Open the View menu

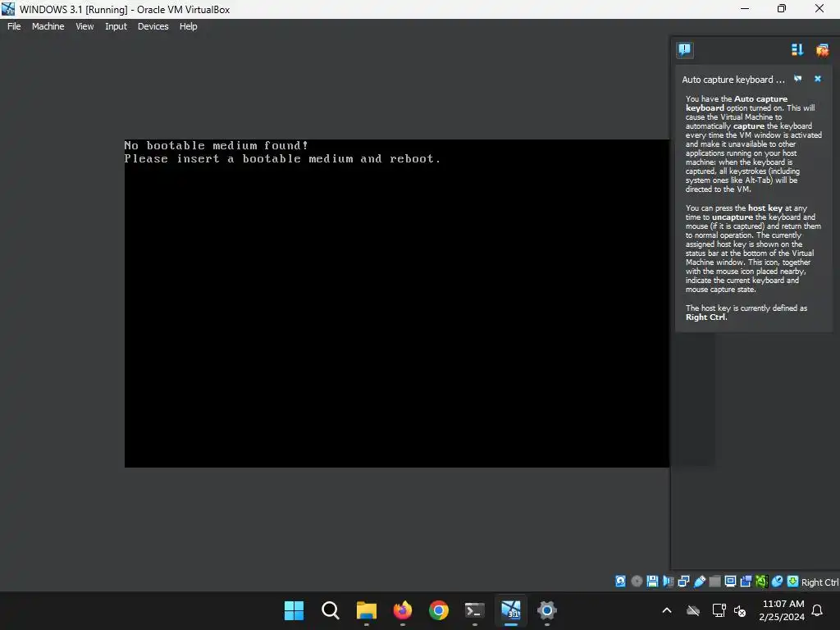click(x=84, y=26)
